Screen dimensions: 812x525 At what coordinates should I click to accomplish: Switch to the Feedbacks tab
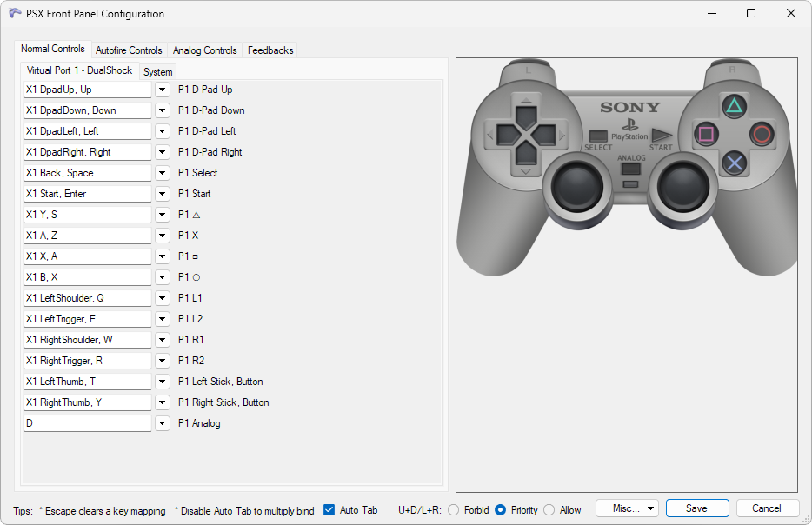click(270, 50)
